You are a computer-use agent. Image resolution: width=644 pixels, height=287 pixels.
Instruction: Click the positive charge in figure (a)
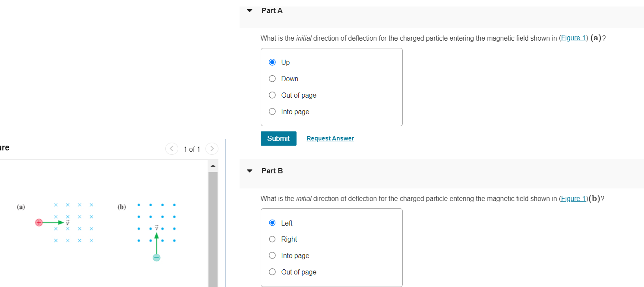(39, 222)
